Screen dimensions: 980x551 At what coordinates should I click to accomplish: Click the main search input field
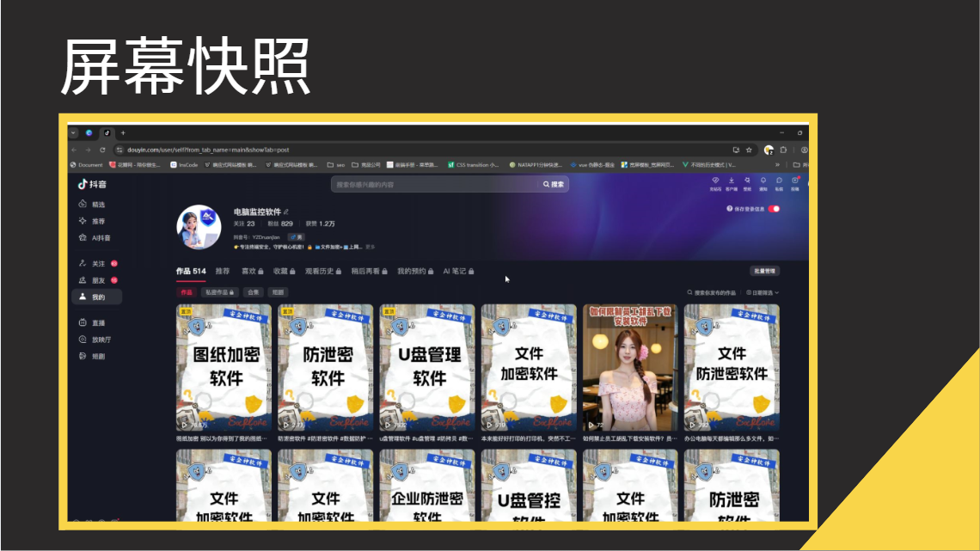tap(434, 184)
